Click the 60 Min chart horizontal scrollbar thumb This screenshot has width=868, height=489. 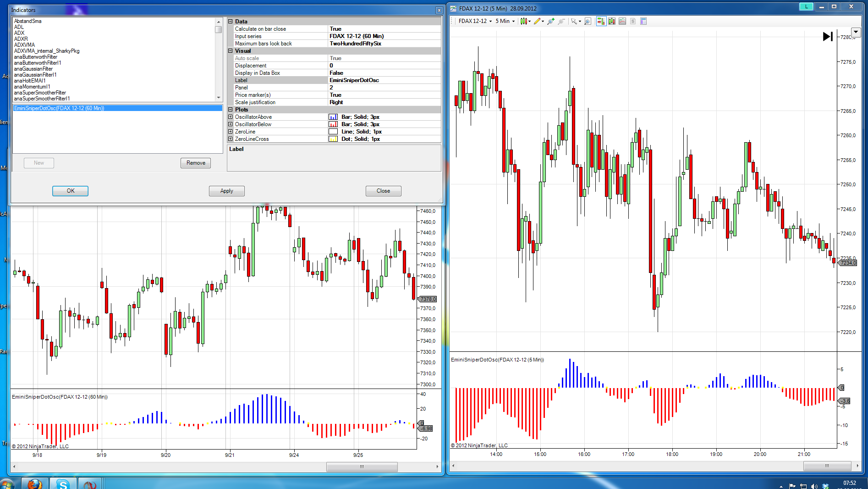point(362,467)
